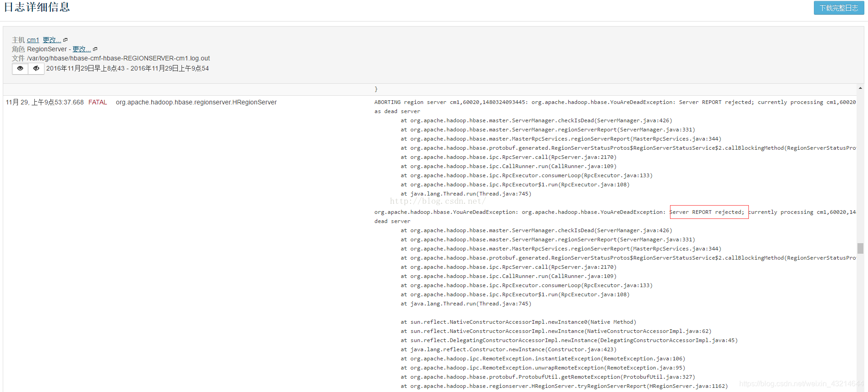Click the Constructor.newInstance(Constructor.java:423) line
The width and height of the screenshot is (868, 392).
click(509, 349)
